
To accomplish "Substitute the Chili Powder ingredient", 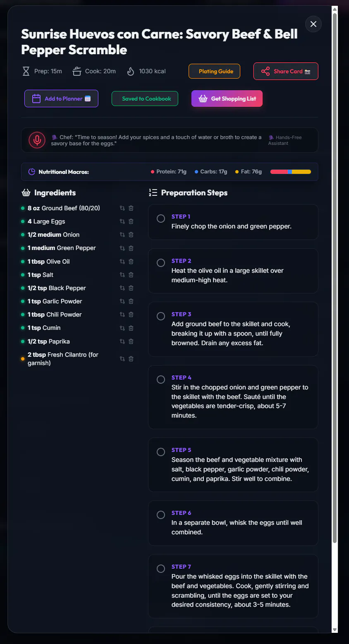I will (x=122, y=315).
